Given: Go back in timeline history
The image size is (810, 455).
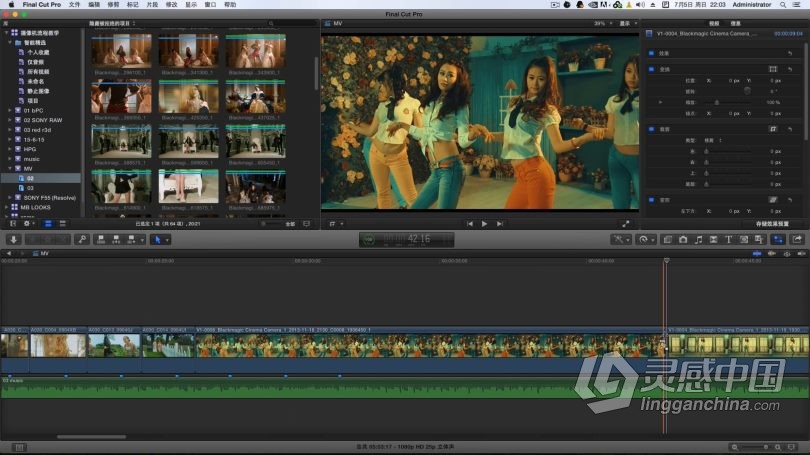Looking at the screenshot, I should coord(8,254).
